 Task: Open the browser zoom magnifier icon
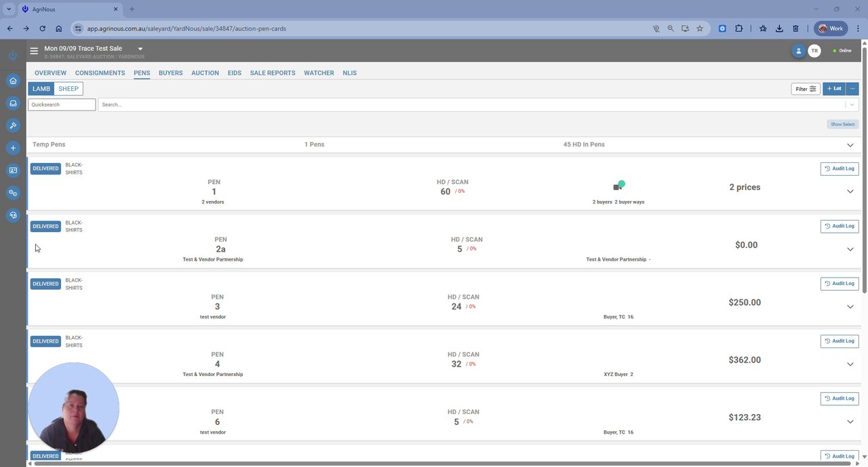[x=671, y=29]
